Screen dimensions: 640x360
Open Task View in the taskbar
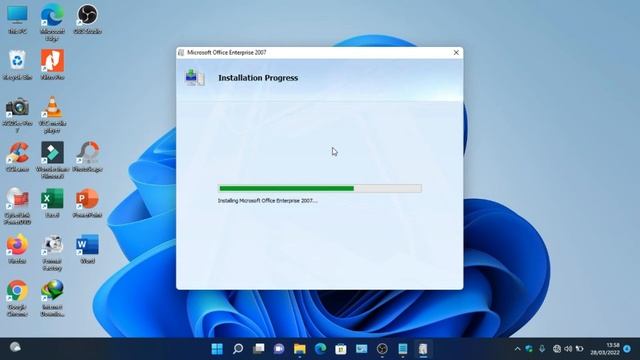point(258,349)
